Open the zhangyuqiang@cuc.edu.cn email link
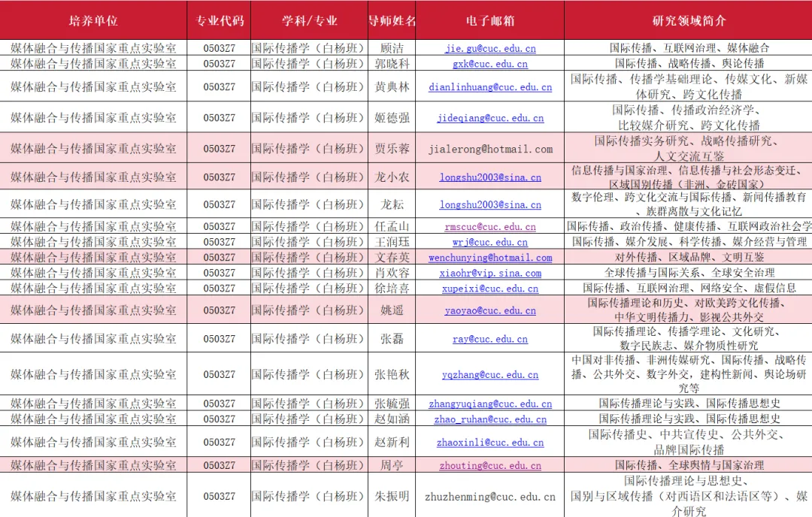Image resolution: width=812 pixels, height=517 pixels. pyautogui.click(x=490, y=403)
